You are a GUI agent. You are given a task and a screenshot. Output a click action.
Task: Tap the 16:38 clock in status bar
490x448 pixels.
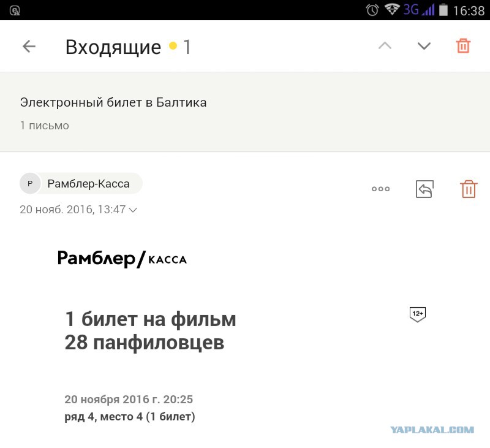(469, 11)
